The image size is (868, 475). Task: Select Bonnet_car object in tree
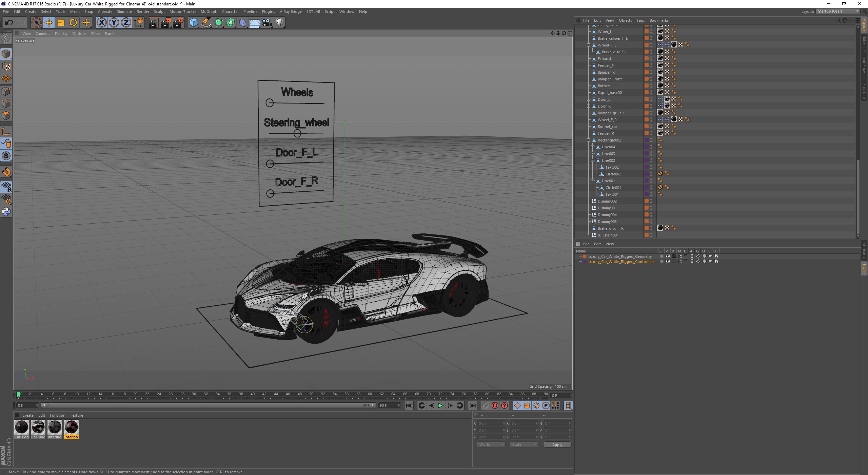[x=607, y=127]
